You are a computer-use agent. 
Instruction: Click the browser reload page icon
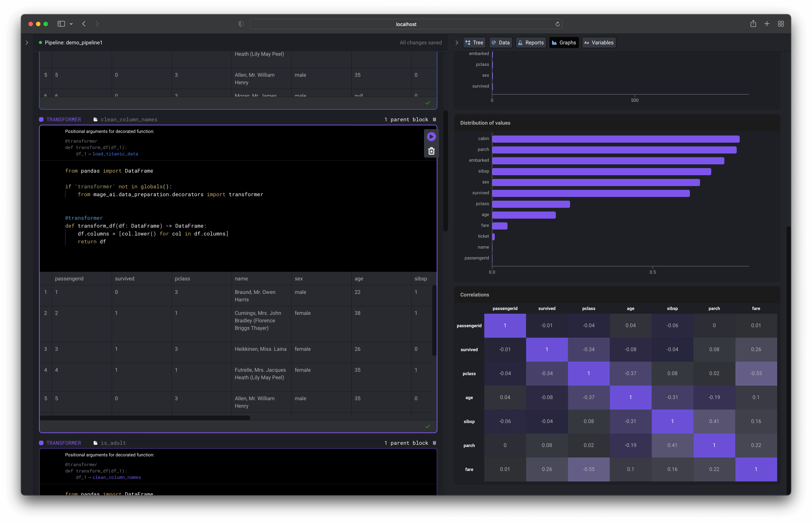[558, 24]
